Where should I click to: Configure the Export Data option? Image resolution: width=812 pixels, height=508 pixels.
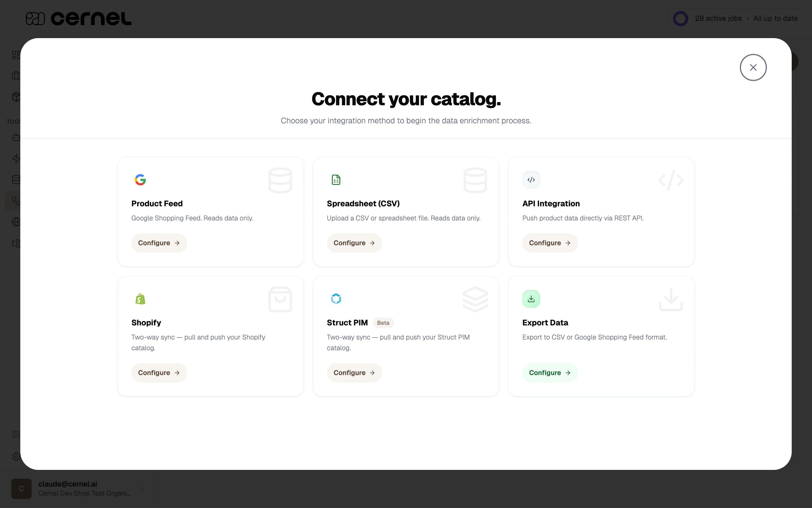(x=550, y=373)
